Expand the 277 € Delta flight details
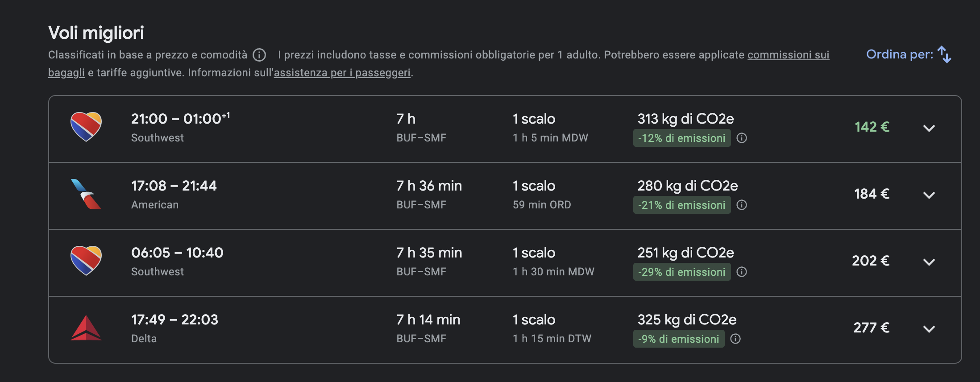 [x=929, y=329]
